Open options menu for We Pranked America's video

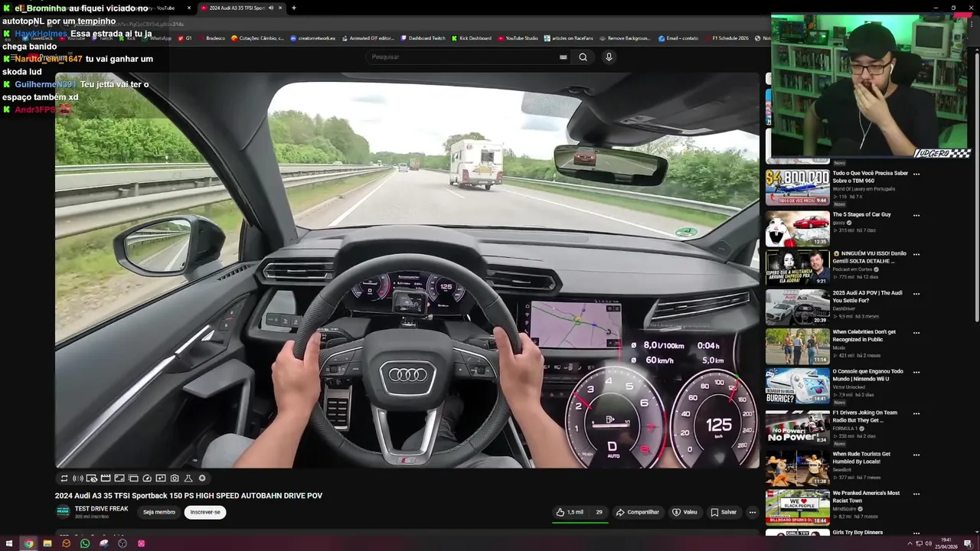[916, 494]
